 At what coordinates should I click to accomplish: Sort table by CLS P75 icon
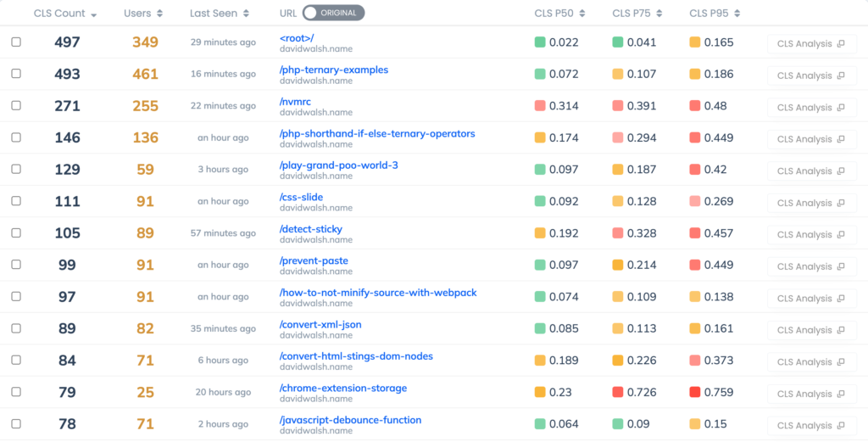(659, 14)
